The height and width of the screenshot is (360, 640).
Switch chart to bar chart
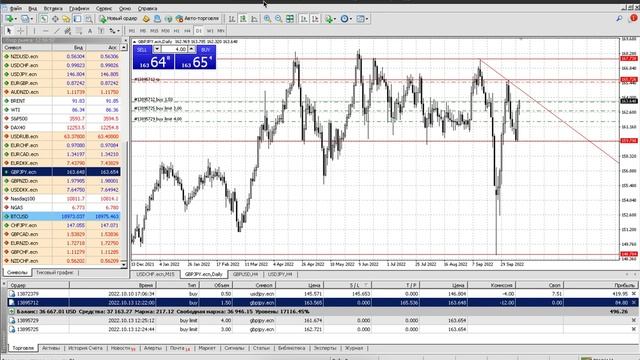(x=232, y=19)
